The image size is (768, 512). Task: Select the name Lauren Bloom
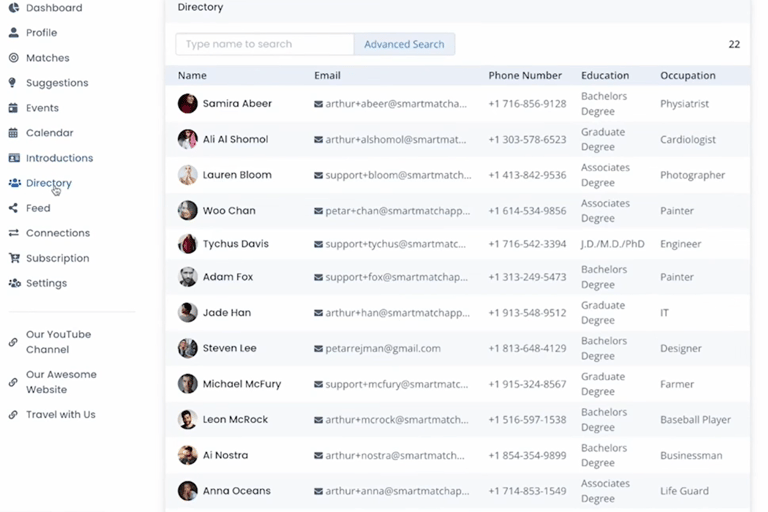237,175
